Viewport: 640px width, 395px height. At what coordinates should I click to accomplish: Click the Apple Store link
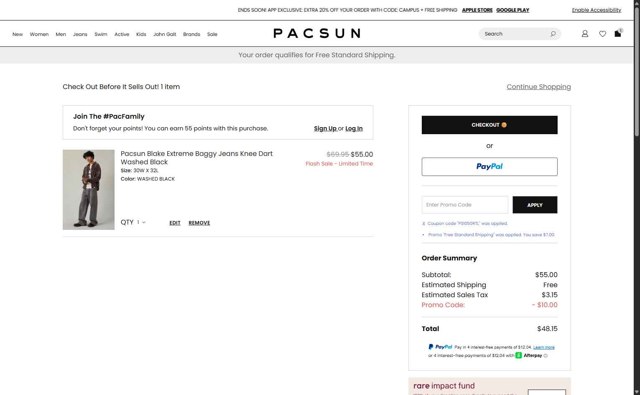pos(477,10)
